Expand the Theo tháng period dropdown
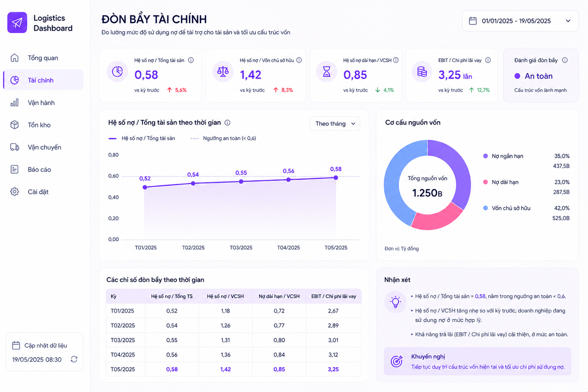588x392 pixels. pyautogui.click(x=335, y=124)
